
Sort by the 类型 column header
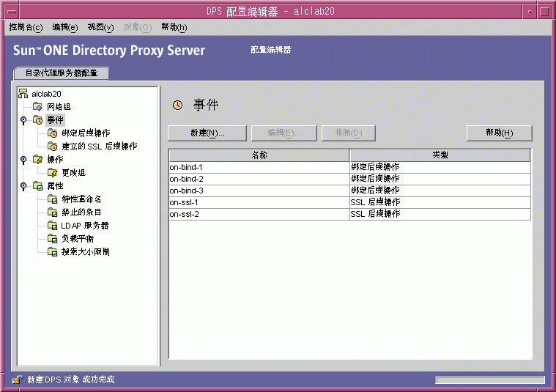tap(440, 155)
